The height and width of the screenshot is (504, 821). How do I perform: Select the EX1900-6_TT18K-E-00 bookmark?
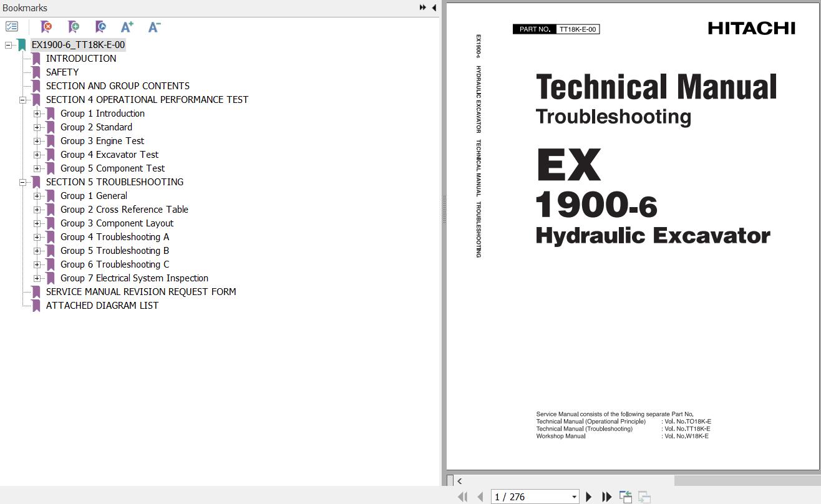(x=78, y=45)
